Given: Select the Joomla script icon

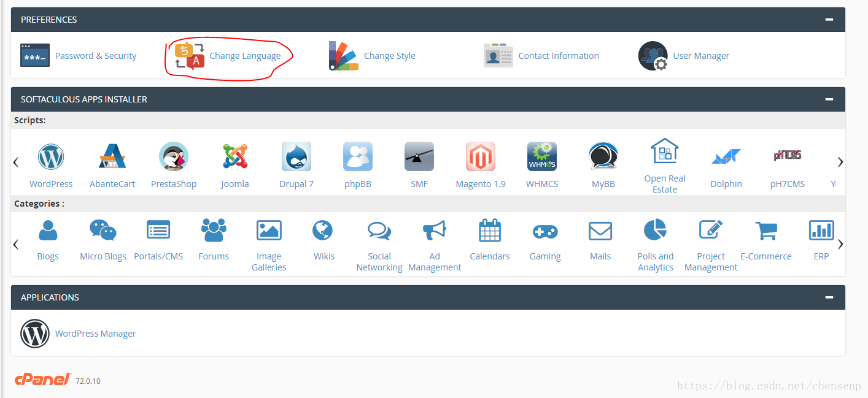Looking at the screenshot, I should point(235,157).
